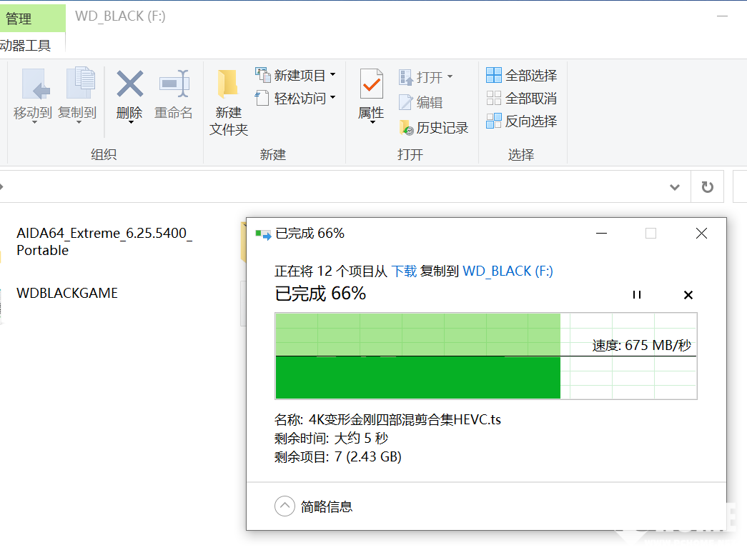Click the Edit (编辑) ribbon button
Screen dimensions: 747x560
click(x=421, y=102)
